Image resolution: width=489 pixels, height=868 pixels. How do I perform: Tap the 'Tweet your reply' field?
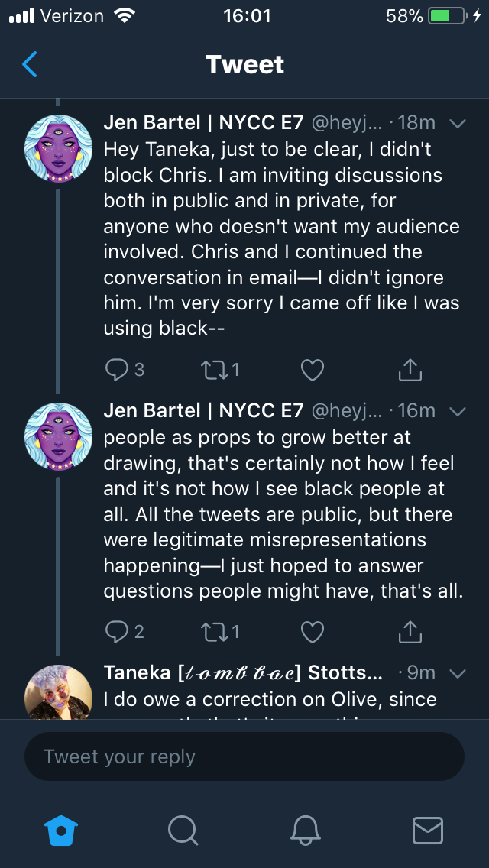[244, 756]
